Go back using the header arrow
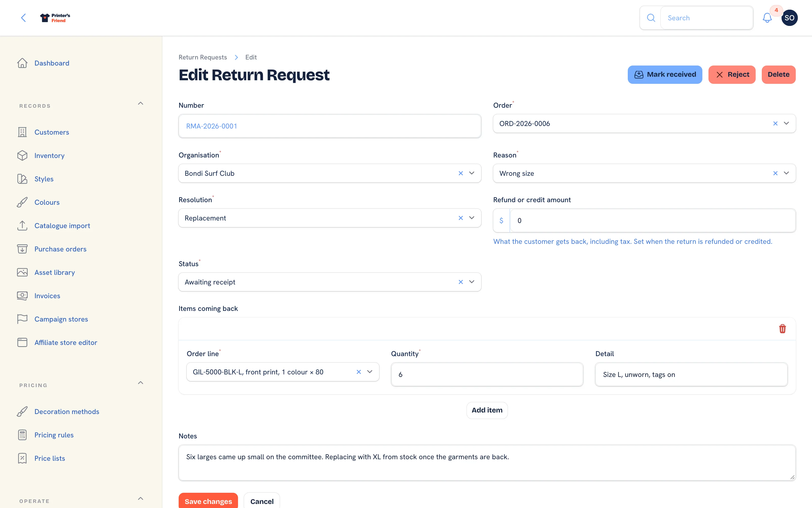 click(24, 18)
